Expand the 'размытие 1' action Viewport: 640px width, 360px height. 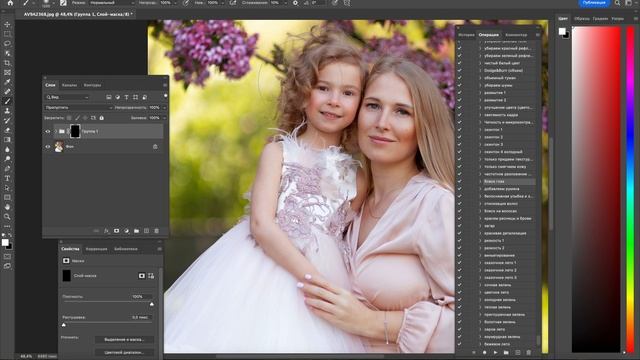click(480, 93)
